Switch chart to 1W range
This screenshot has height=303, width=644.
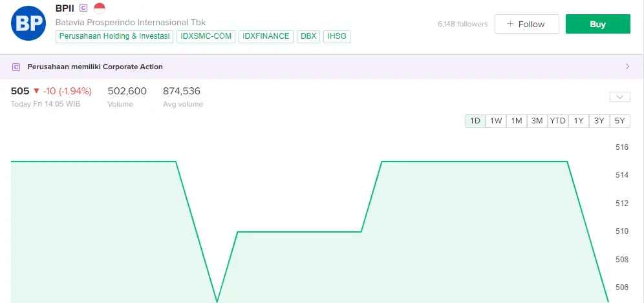496,121
